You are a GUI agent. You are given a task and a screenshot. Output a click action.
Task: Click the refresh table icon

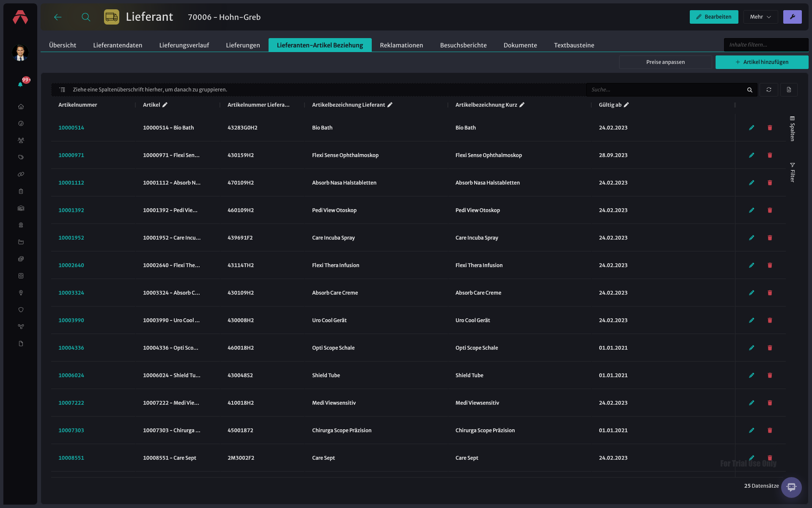tap(769, 90)
